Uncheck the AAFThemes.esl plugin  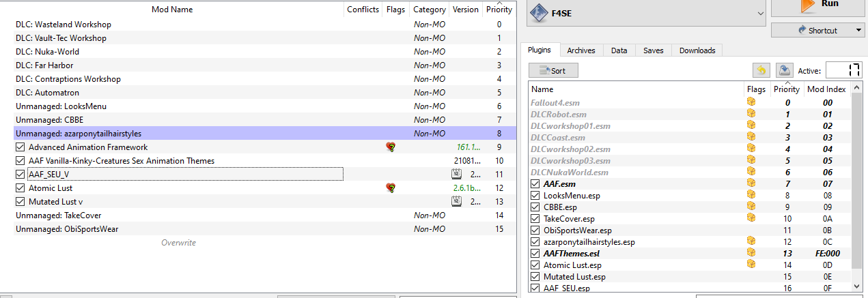pos(535,254)
